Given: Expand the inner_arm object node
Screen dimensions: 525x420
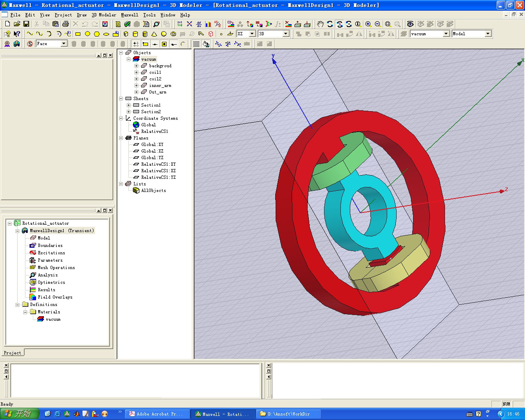Looking at the screenshot, I should (137, 85).
